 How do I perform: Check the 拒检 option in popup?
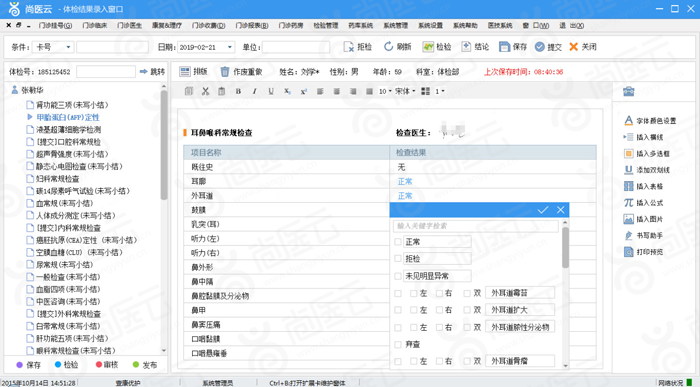(398, 258)
